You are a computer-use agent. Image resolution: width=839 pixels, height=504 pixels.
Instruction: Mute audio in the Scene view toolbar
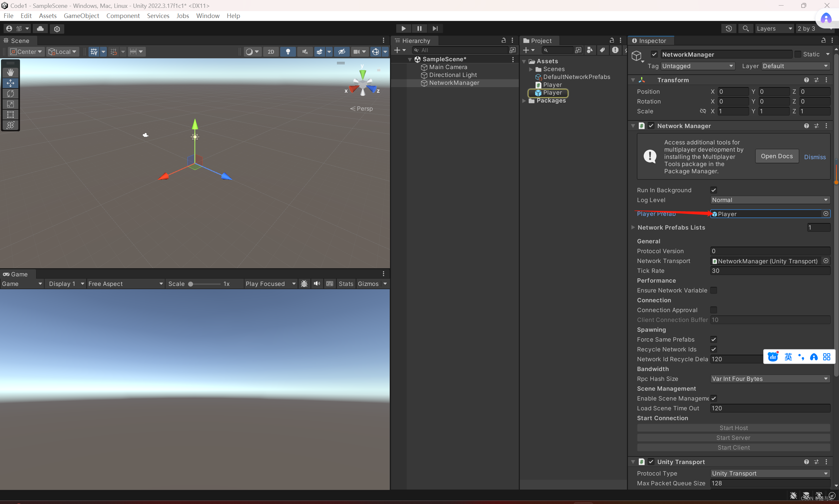305,52
